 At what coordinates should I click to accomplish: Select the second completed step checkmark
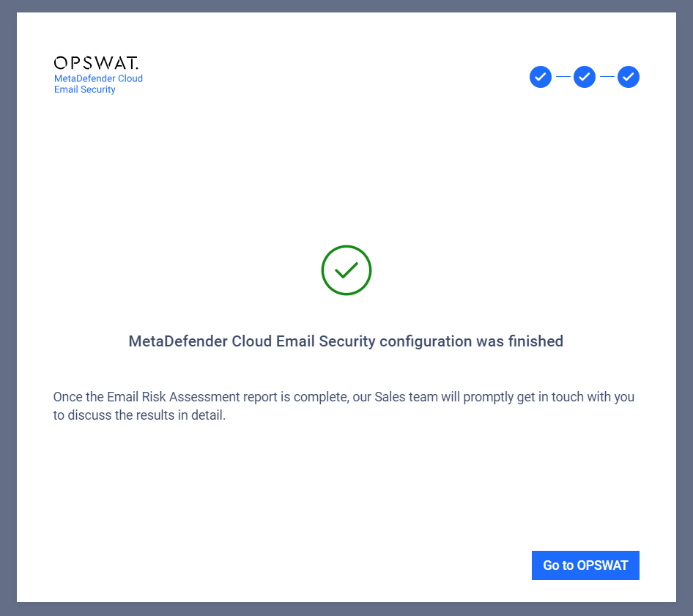[585, 77]
